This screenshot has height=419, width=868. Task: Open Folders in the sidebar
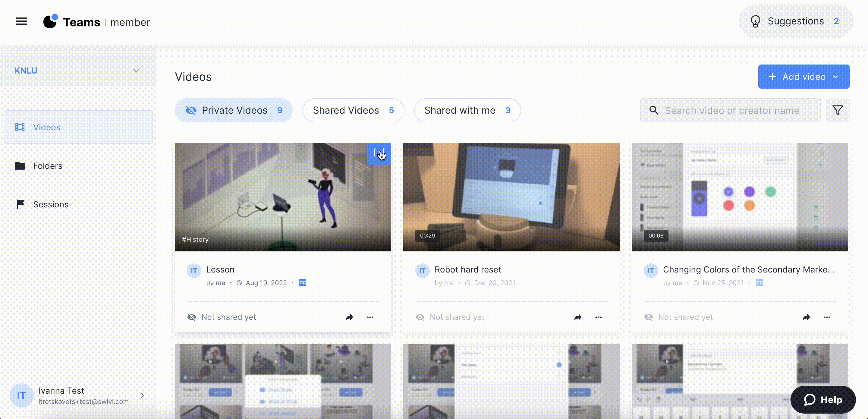point(48,166)
